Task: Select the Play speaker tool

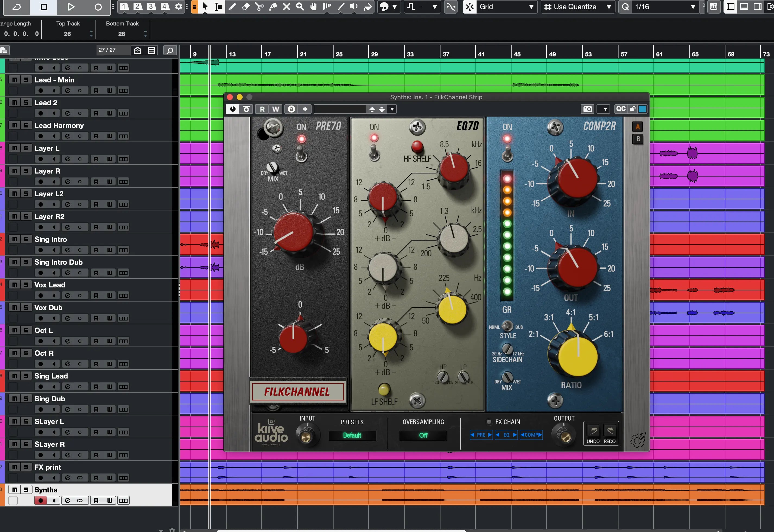Action: click(x=354, y=7)
